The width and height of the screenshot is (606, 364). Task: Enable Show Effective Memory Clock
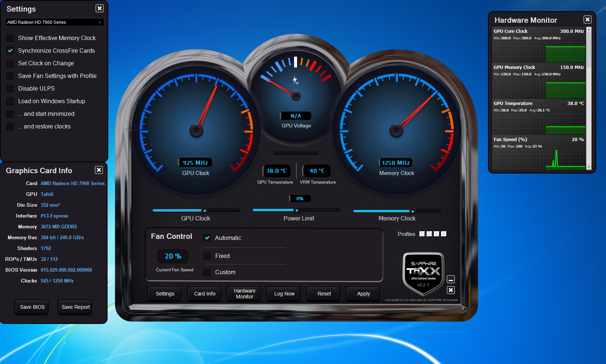pyautogui.click(x=10, y=38)
